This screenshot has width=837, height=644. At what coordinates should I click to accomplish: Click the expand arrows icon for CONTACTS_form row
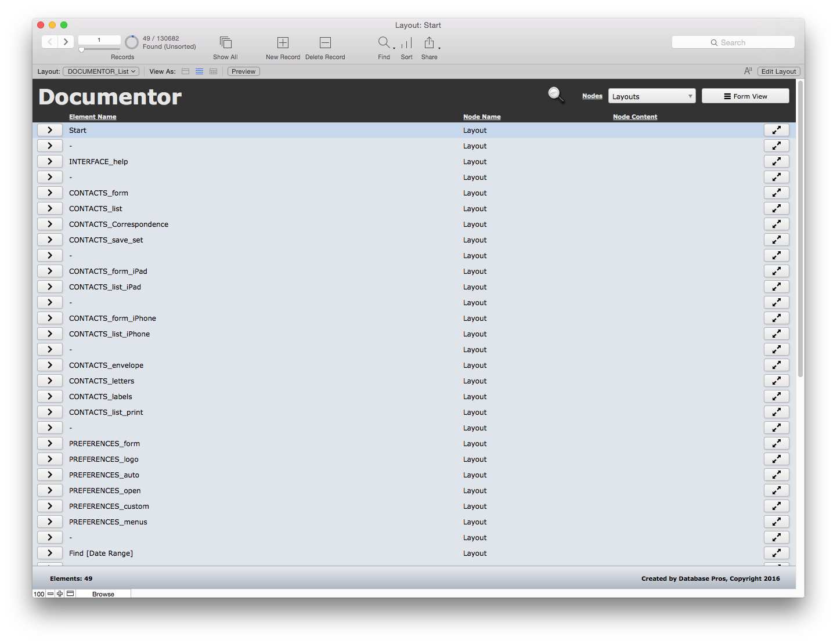pos(776,193)
